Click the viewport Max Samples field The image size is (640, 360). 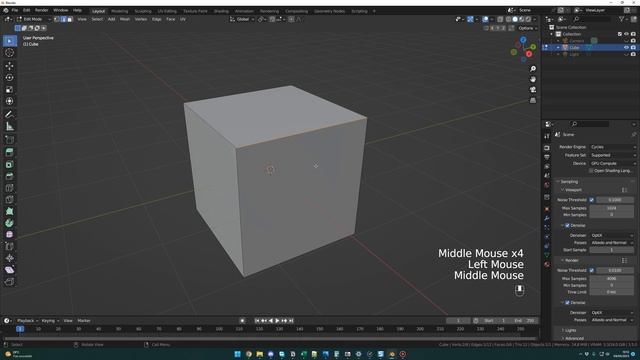pos(611,208)
